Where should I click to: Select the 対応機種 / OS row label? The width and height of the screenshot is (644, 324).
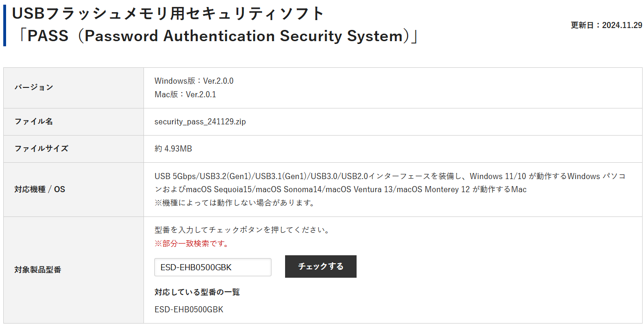click(x=40, y=189)
